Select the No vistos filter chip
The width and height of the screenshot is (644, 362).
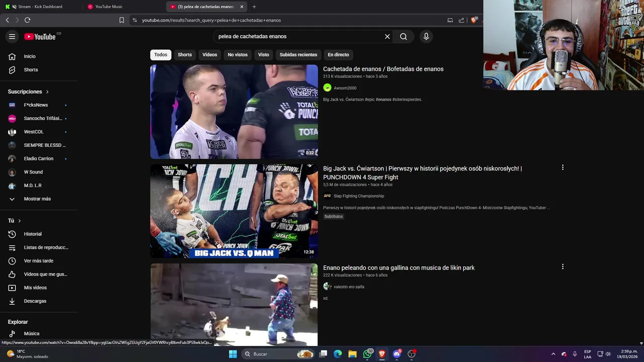click(x=237, y=54)
